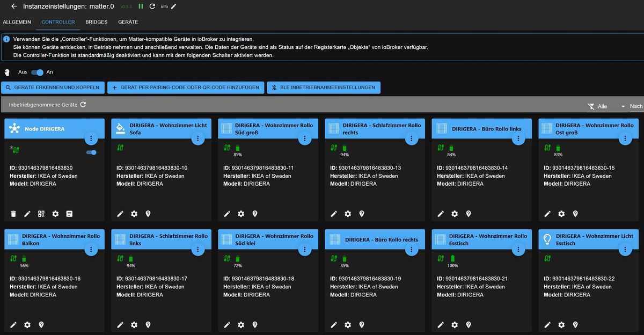Open the three-dot menu on Büro Rollo links
The image size is (644, 335).
pos(518,139)
